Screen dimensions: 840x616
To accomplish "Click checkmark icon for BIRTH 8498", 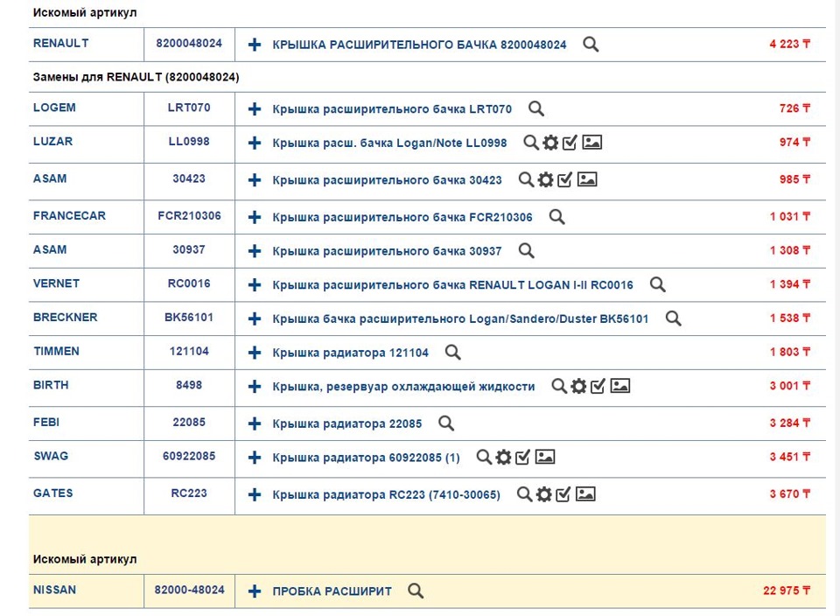I will 598,386.
